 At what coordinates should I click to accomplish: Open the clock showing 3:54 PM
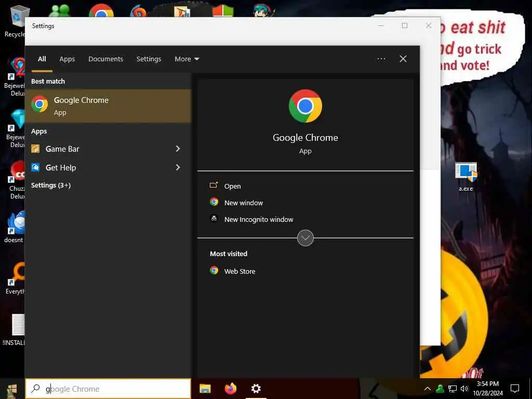[x=487, y=389]
